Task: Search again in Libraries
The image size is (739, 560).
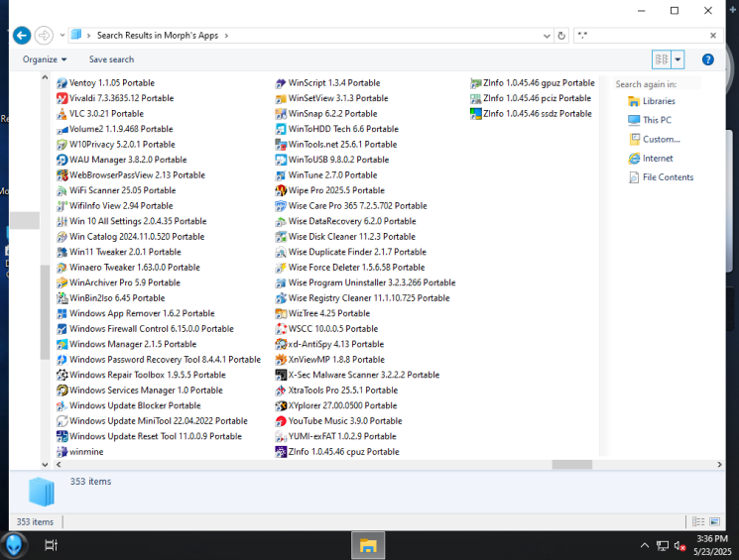Action: coord(652,101)
